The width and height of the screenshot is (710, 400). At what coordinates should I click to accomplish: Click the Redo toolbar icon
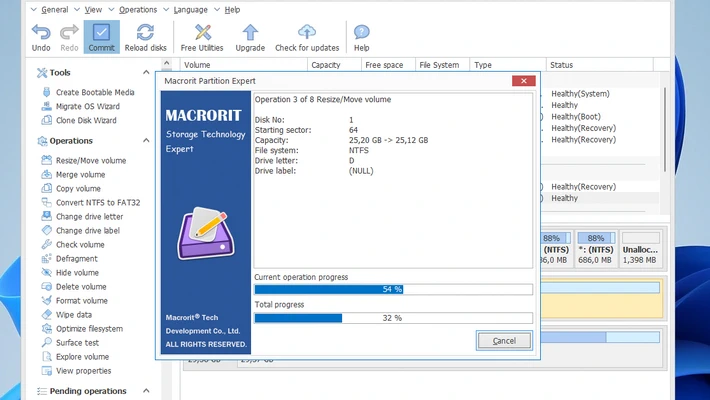[69, 33]
